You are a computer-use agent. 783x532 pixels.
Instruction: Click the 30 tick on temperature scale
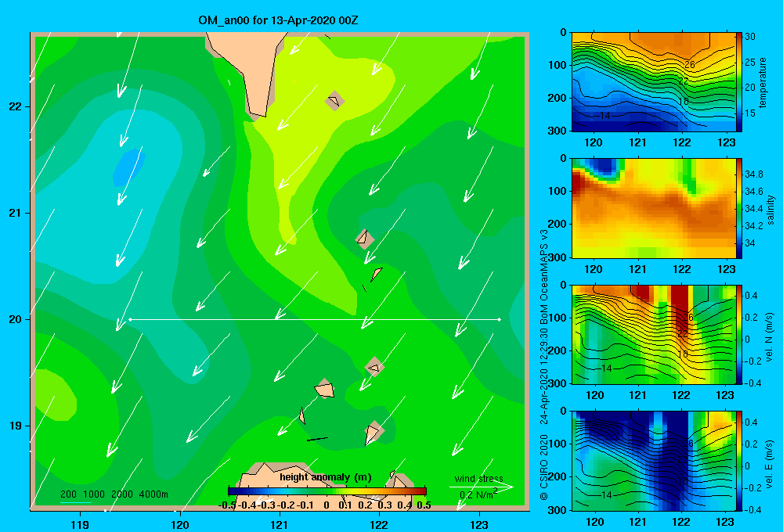(x=750, y=37)
